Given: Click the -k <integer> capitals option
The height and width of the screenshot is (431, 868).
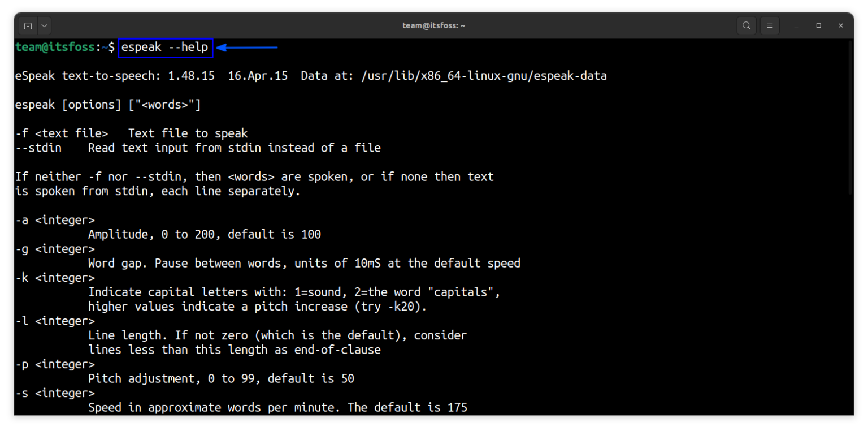Looking at the screenshot, I should [x=55, y=278].
